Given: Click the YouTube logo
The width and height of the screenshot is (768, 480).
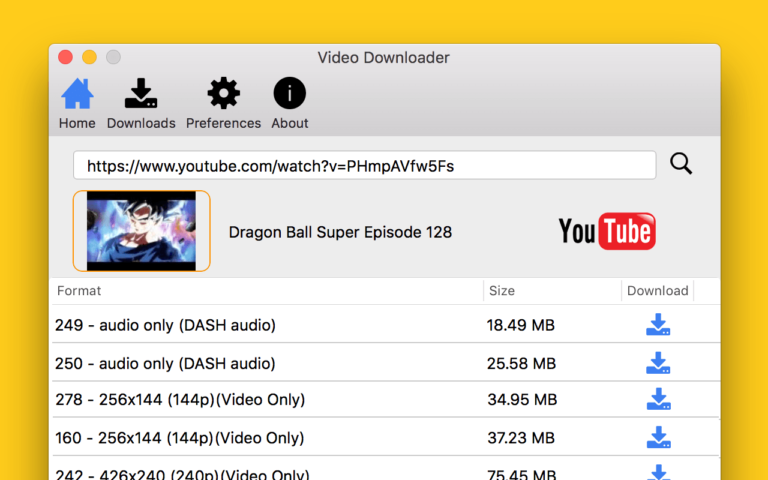Looking at the screenshot, I should tap(607, 231).
